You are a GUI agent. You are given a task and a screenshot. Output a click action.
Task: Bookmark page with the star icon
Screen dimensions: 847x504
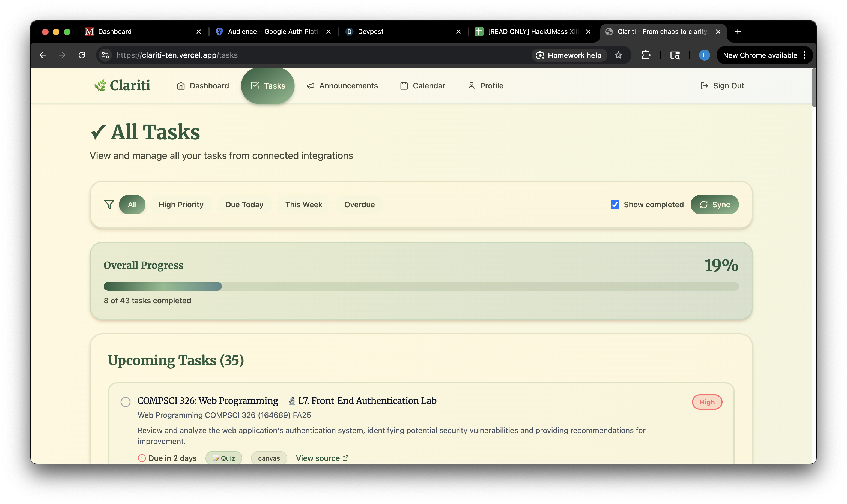(618, 55)
